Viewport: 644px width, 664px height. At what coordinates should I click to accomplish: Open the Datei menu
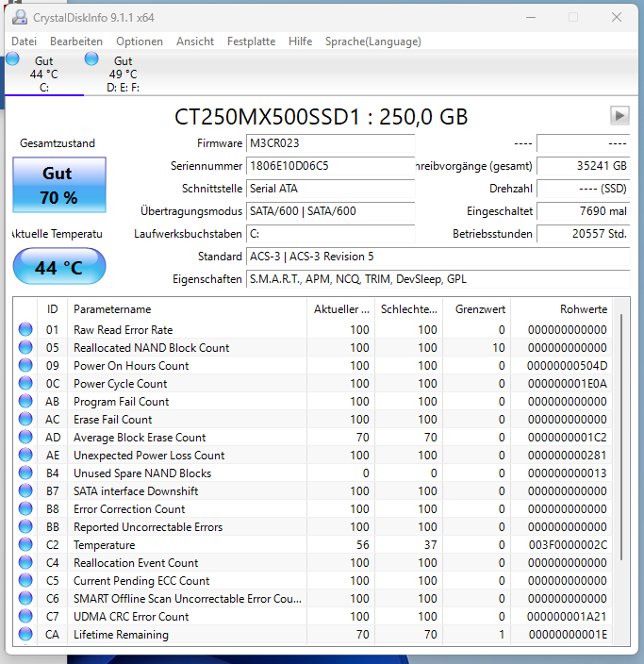pyautogui.click(x=25, y=41)
